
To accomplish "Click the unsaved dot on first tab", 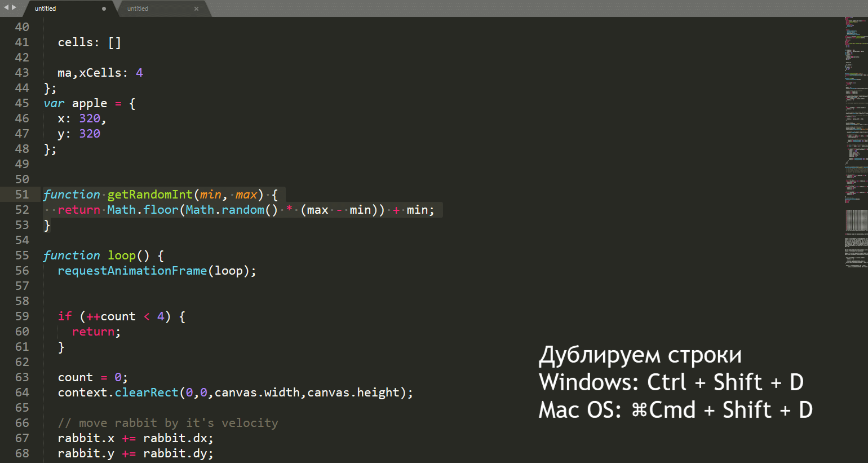I will point(104,8).
